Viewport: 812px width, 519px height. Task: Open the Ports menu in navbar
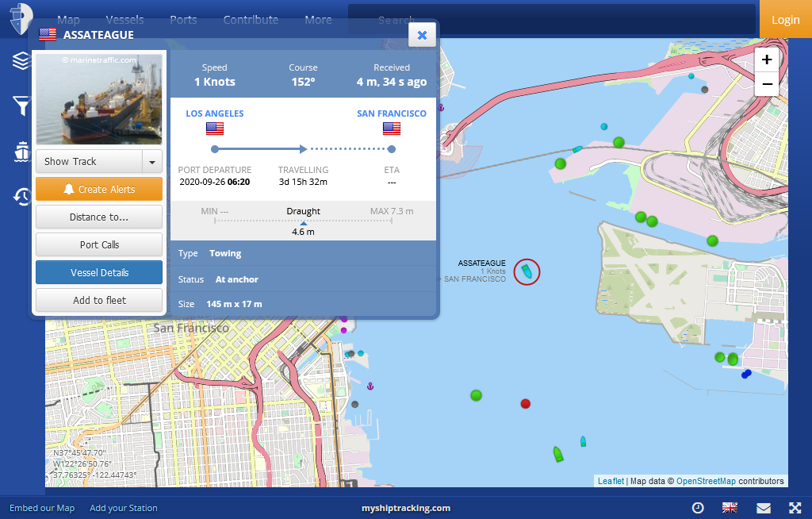tap(183, 20)
